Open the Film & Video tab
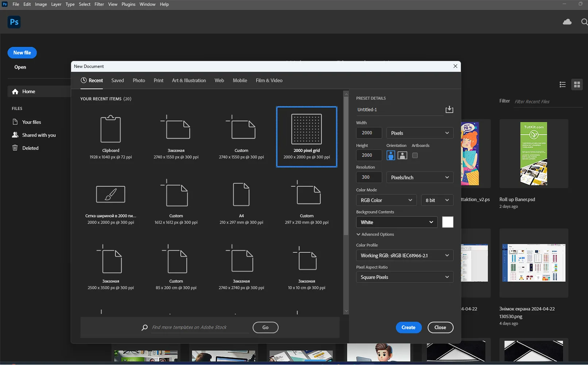This screenshot has width=588, height=365. (269, 80)
